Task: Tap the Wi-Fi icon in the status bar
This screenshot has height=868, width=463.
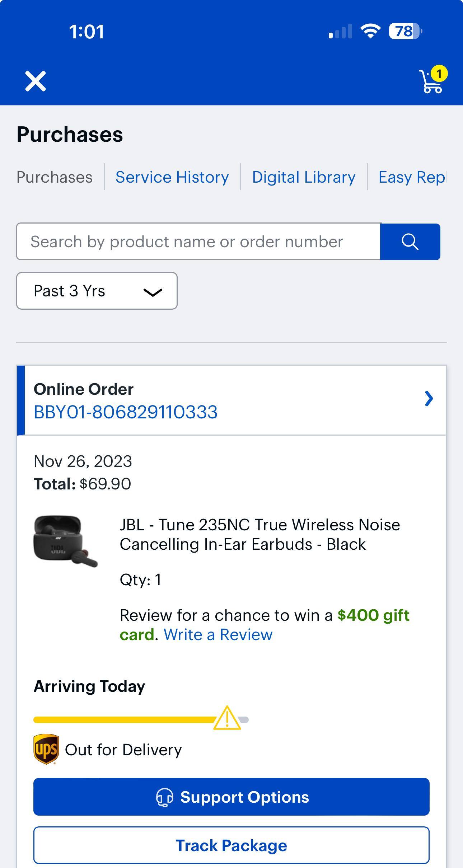Action: point(370,32)
